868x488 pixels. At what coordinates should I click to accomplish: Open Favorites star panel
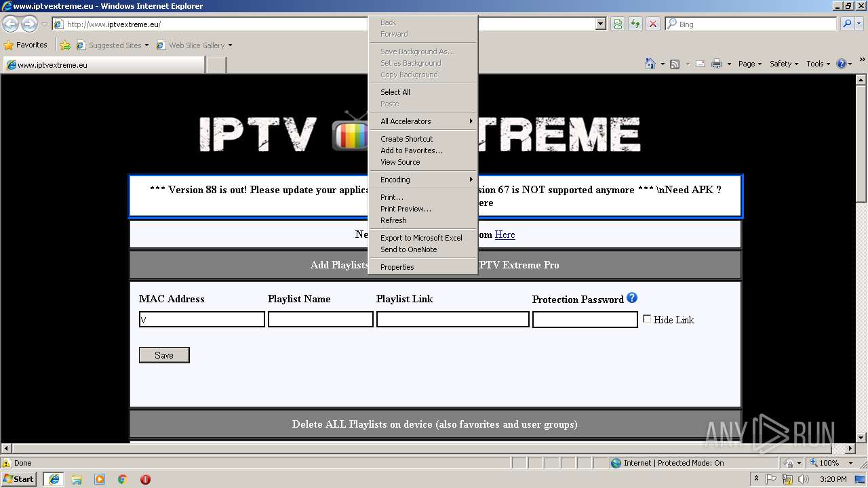click(26, 45)
